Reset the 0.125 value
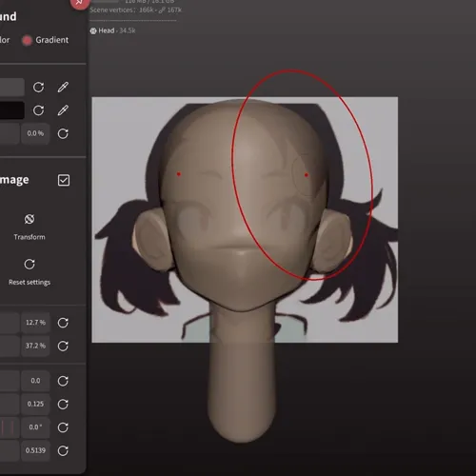476x476 pixels. coord(63,404)
